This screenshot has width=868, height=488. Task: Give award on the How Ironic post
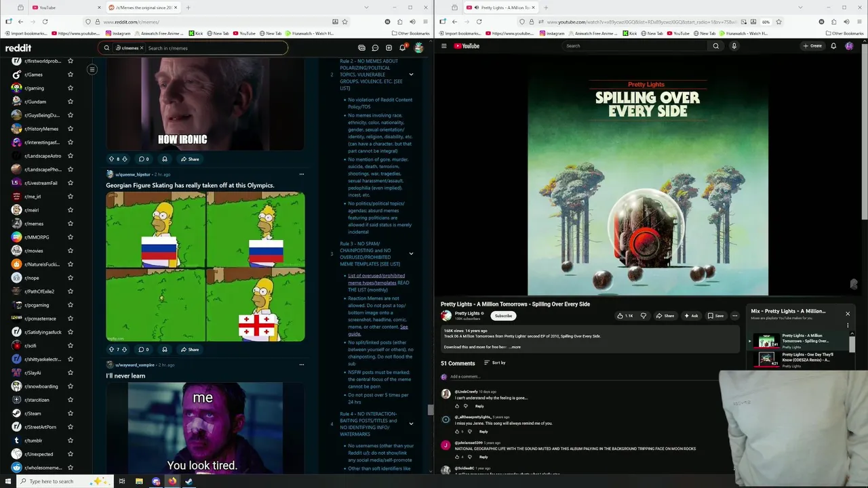pyautogui.click(x=164, y=159)
